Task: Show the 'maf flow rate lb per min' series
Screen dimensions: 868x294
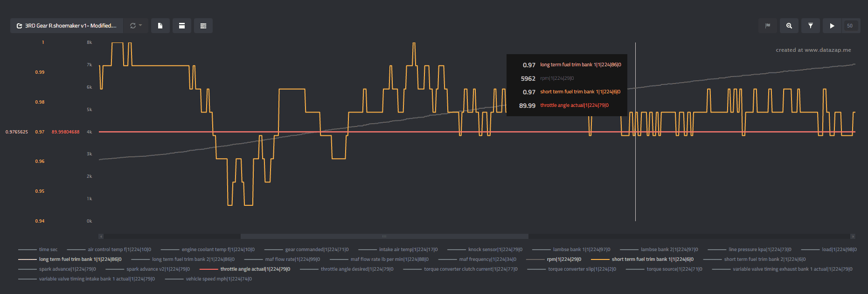Action: click(x=379, y=259)
